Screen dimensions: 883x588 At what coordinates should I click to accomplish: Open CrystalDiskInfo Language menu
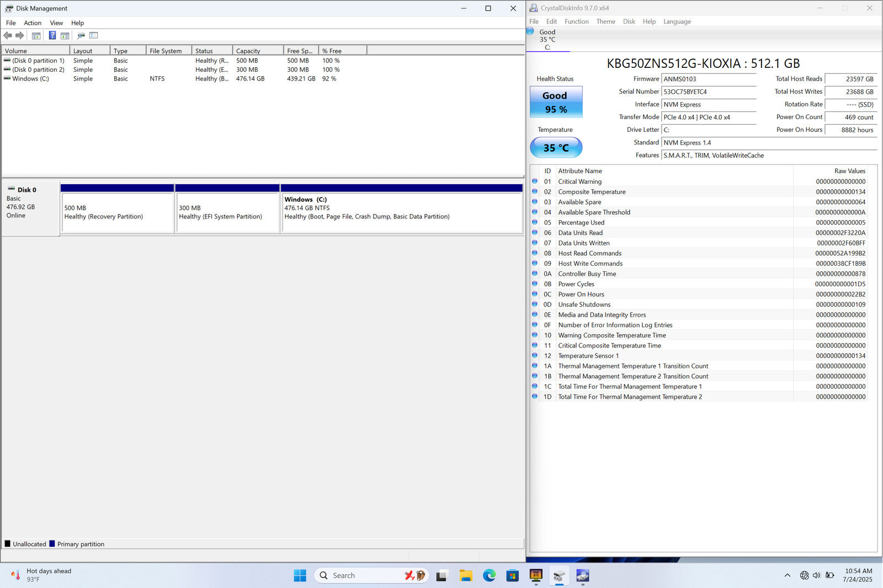677,22
